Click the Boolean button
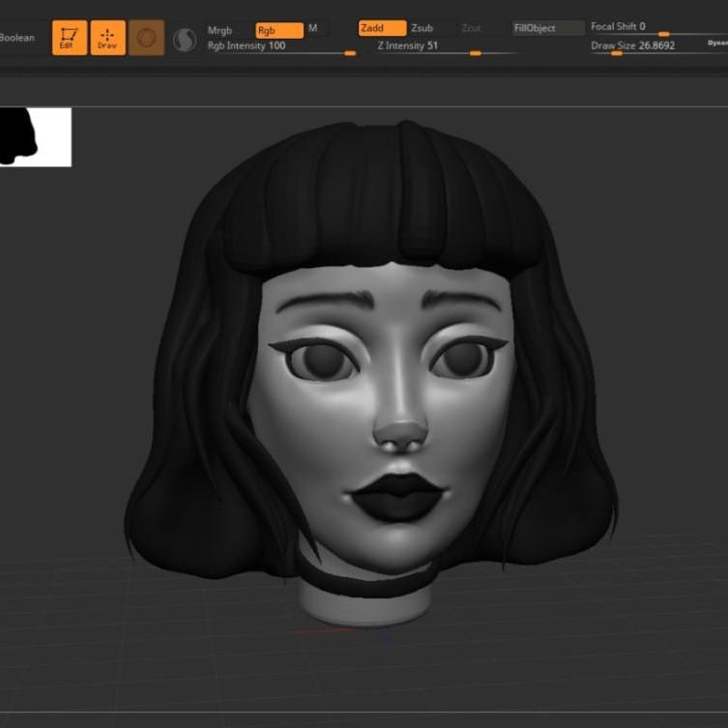 tap(17, 38)
